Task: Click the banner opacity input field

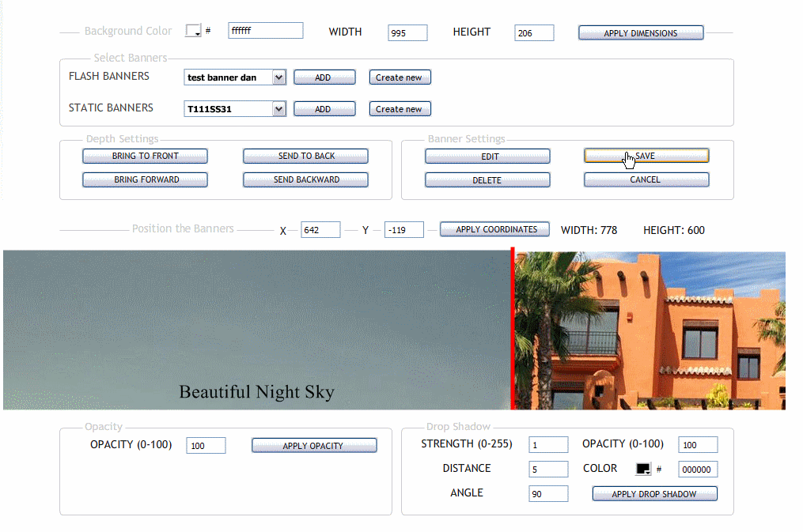Action: [x=206, y=446]
